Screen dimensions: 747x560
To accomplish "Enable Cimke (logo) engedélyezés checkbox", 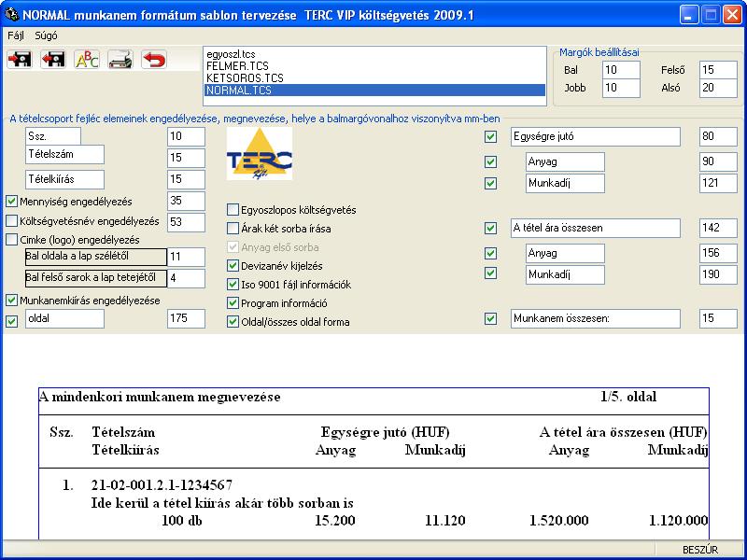I will coord(11,240).
